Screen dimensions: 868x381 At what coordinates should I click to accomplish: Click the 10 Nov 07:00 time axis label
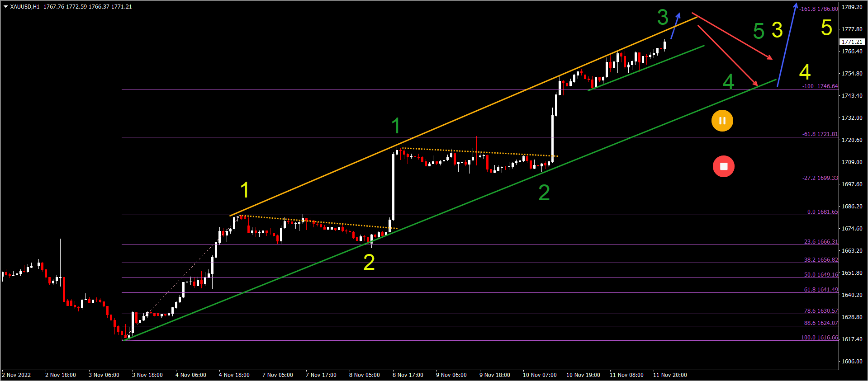tap(540, 375)
